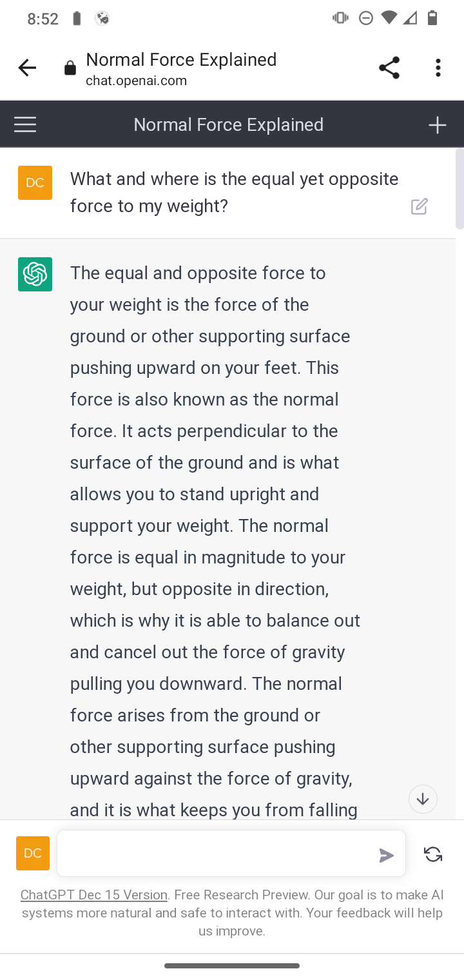The width and height of the screenshot is (464, 980).
Task: Send the message with paper plane icon
Action: click(x=386, y=855)
